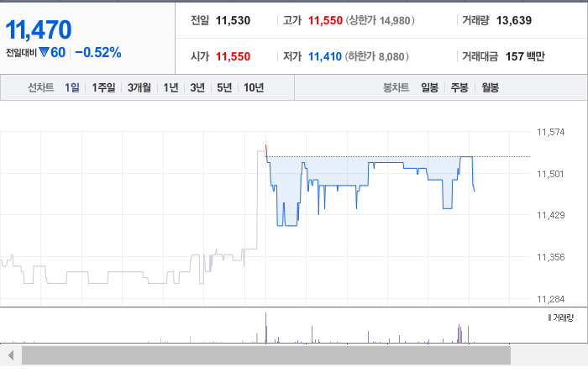Click the tallest purple volume bar
This screenshot has width=588, height=378.
tap(266, 328)
